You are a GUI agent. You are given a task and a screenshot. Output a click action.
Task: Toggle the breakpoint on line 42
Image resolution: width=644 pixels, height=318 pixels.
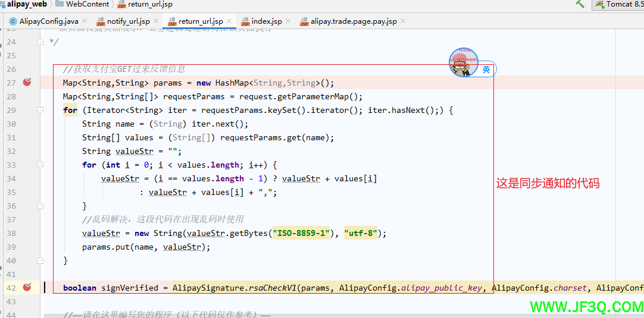(x=27, y=288)
